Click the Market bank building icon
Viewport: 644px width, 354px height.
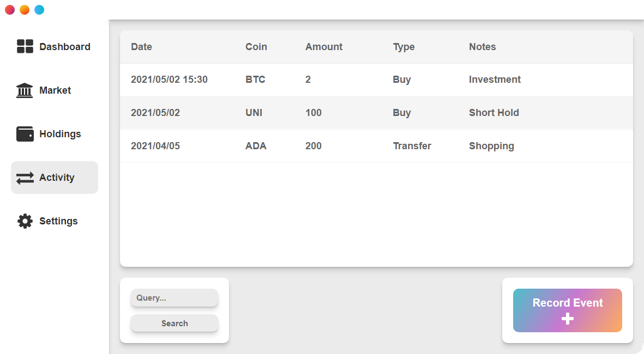(x=25, y=90)
